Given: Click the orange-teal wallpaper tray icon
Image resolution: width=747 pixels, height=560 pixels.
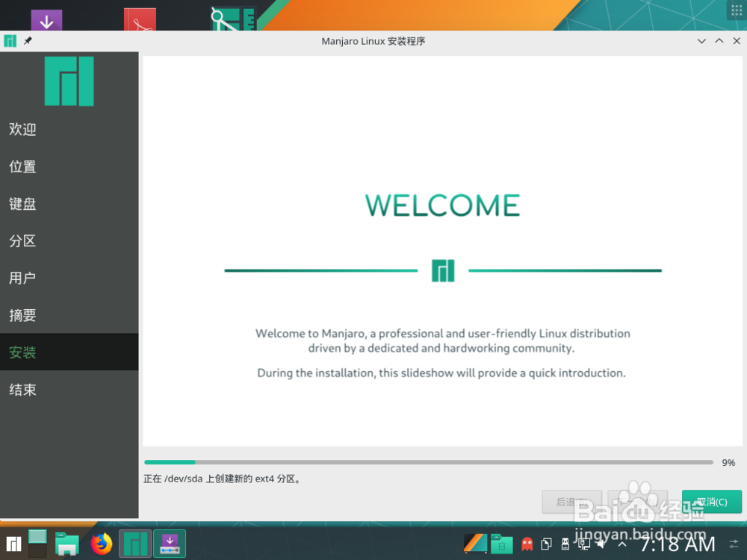Looking at the screenshot, I should [475, 544].
